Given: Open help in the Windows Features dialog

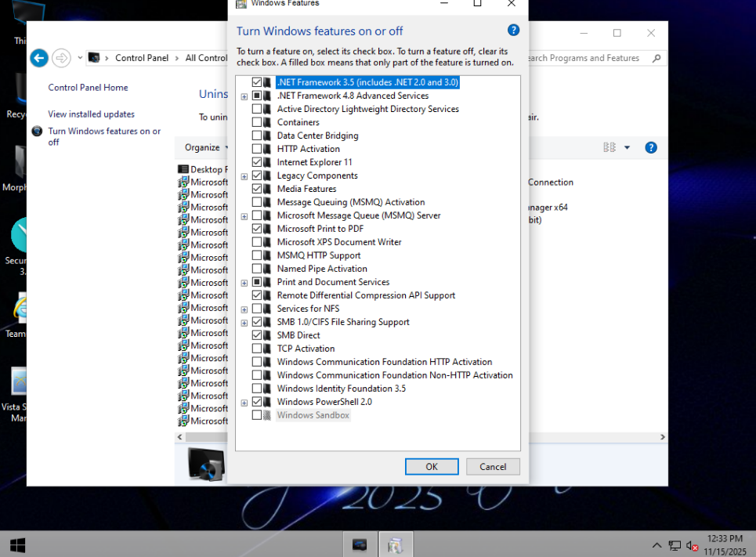Looking at the screenshot, I should 513,31.
